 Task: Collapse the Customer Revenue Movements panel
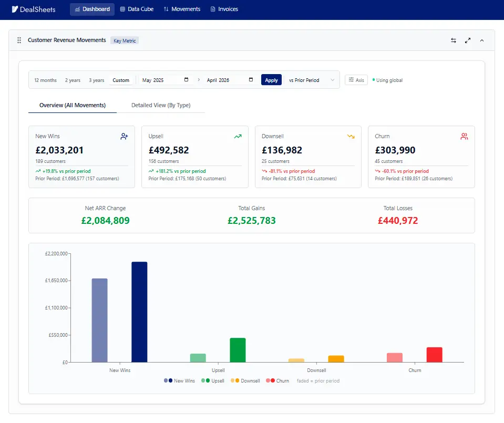coord(482,40)
